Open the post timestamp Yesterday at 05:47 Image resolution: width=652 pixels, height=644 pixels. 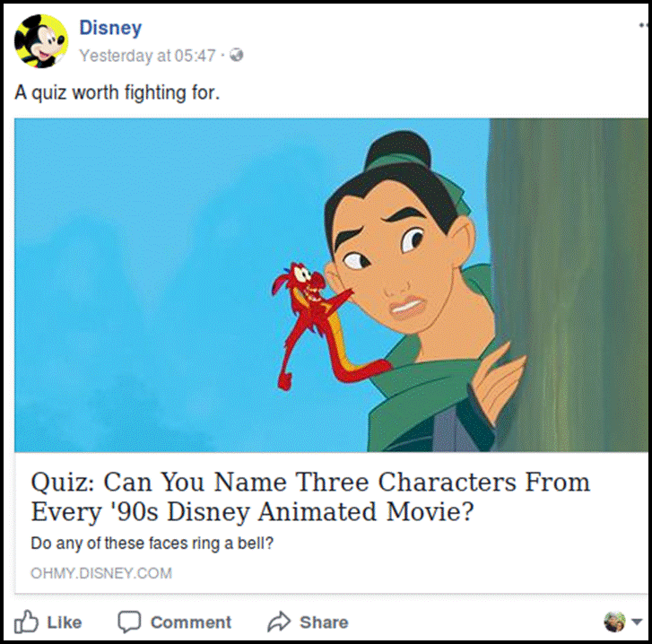point(147,56)
